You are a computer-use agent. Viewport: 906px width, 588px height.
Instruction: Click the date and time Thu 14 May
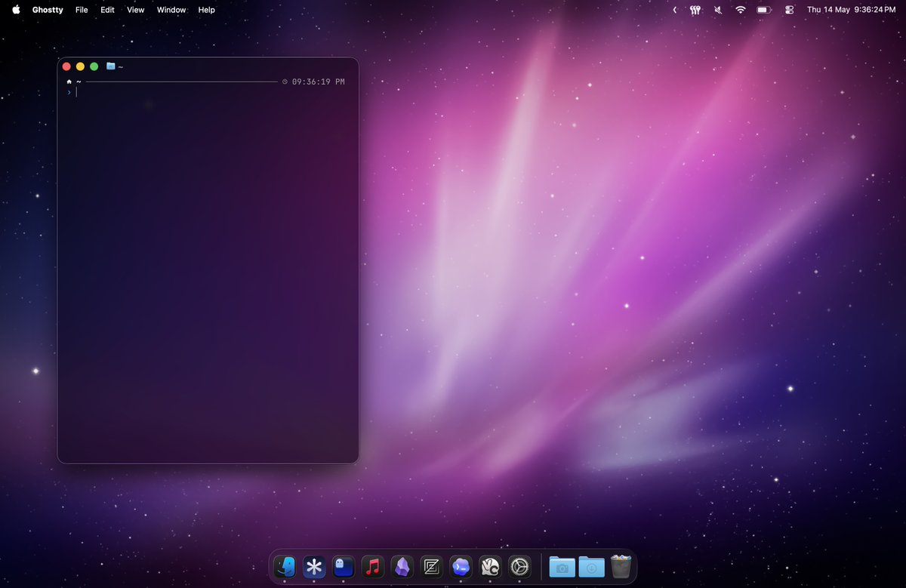click(x=851, y=10)
